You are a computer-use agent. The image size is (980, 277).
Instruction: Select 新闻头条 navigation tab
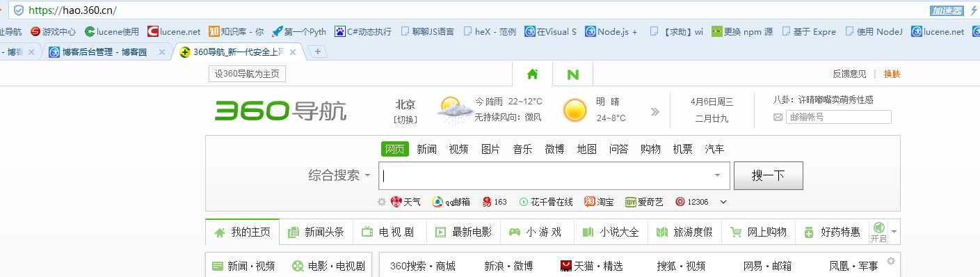[316, 232]
